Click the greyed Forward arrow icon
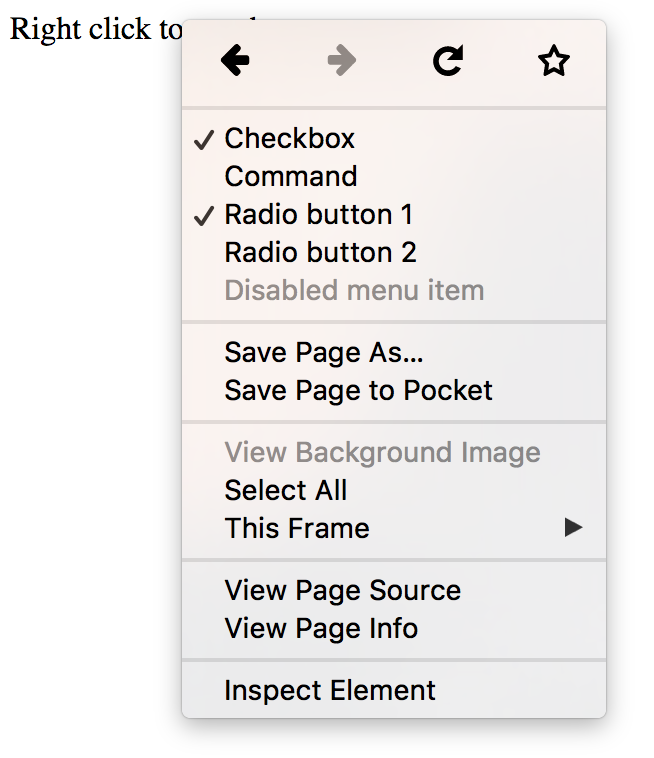The width and height of the screenshot is (654, 758). click(x=342, y=62)
